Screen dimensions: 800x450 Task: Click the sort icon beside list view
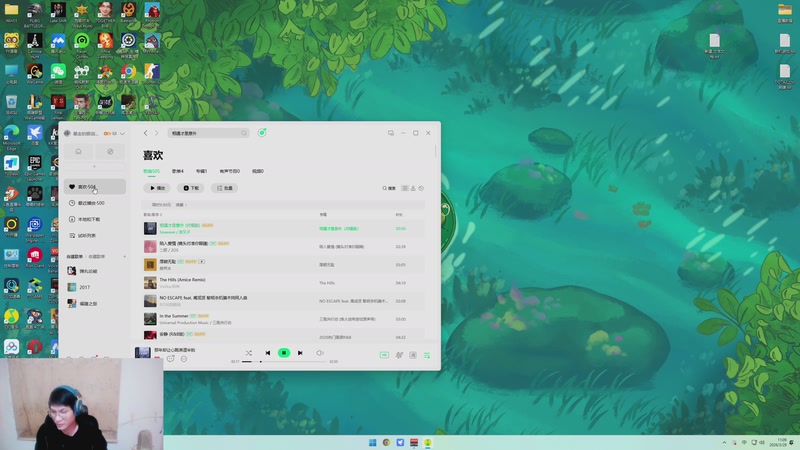coord(413,188)
